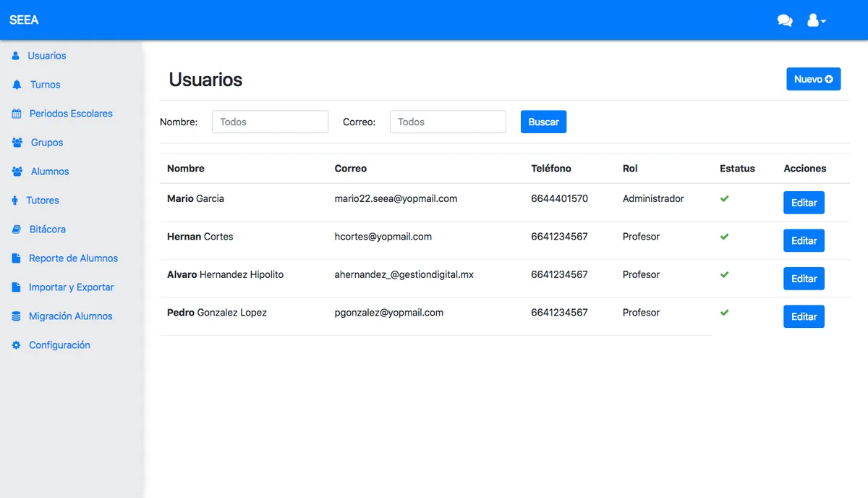Navigate to Grupos
Viewport: 868px width, 498px height.
tap(47, 143)
